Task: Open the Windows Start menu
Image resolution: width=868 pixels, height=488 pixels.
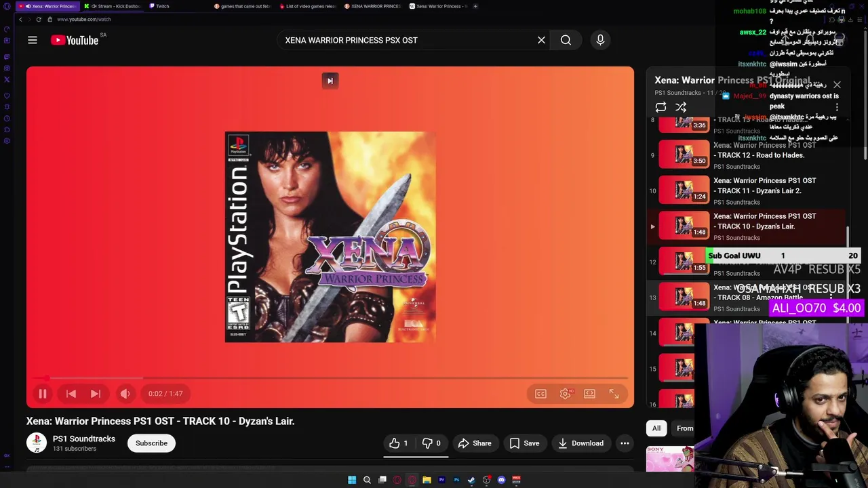Action: 352,480
